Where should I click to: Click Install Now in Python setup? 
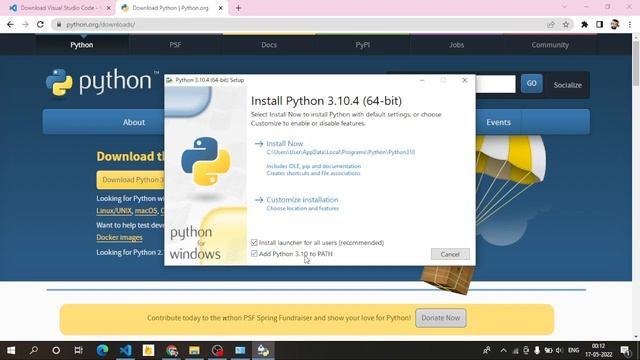(x=284, y=144)
